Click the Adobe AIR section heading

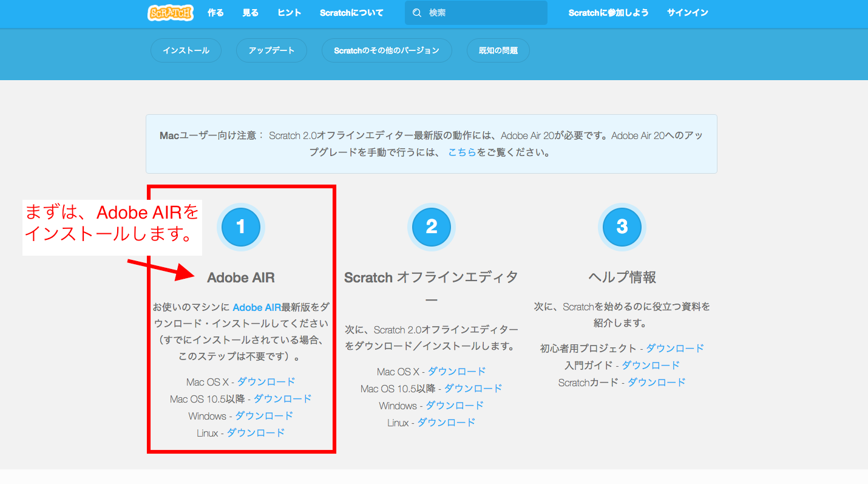(x=241, y=278)
